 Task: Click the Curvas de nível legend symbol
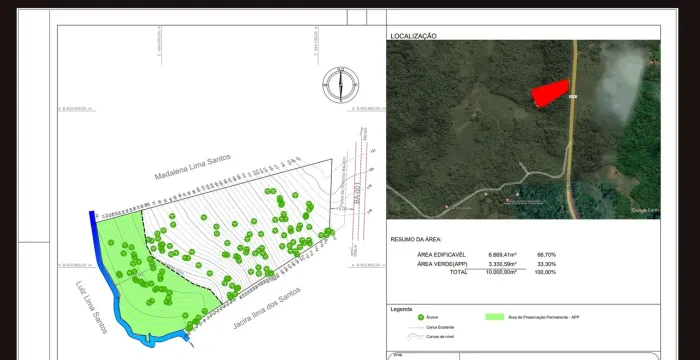(416, 336)
